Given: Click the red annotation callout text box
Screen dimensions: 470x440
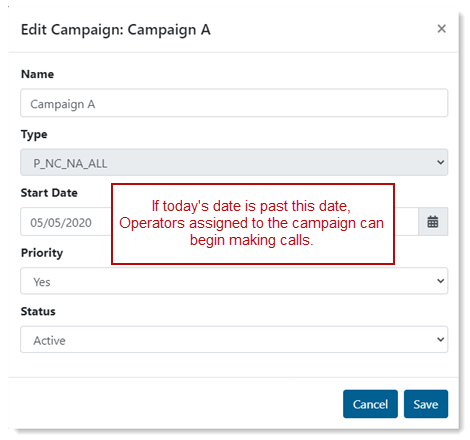Looking at the screenshot, I should tap(253, 224).
